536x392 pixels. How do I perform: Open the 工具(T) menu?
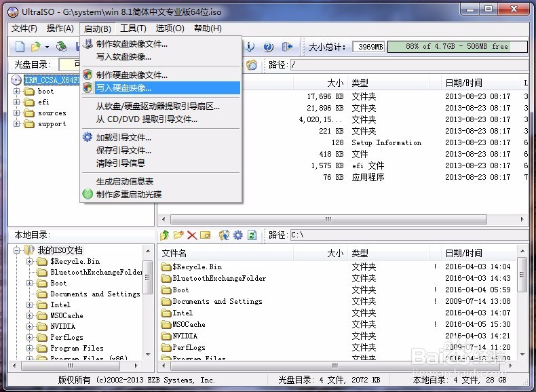[x=133, y=28]
